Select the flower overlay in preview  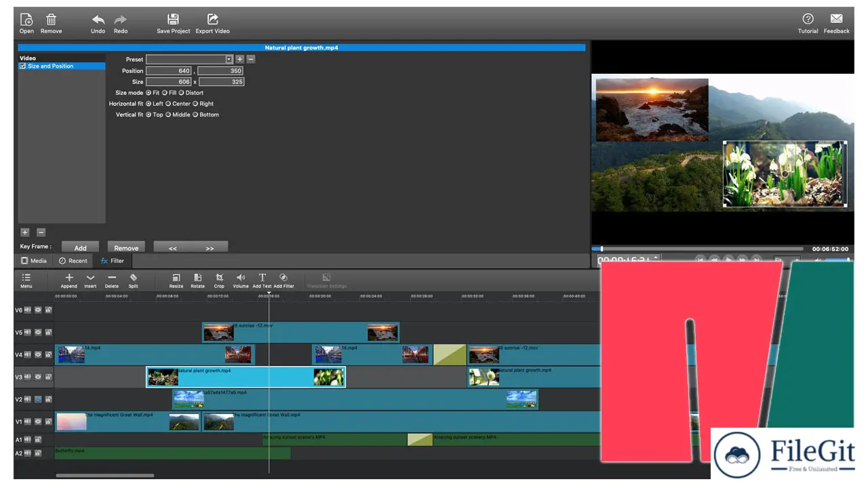[785, 174]
